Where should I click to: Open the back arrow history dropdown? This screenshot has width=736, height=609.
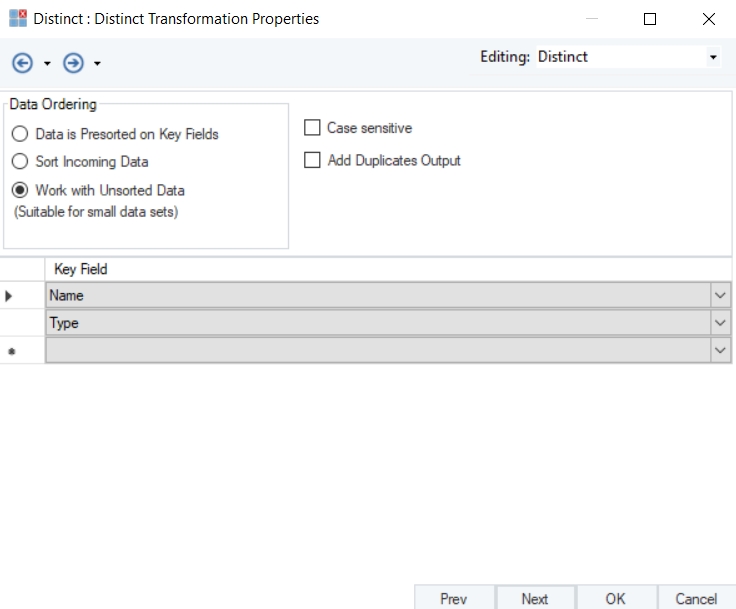coord(47,64)
